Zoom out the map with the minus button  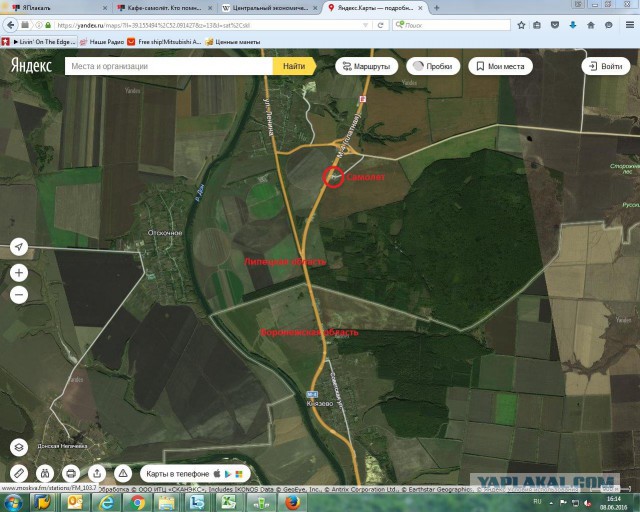(x=19, y=295)
